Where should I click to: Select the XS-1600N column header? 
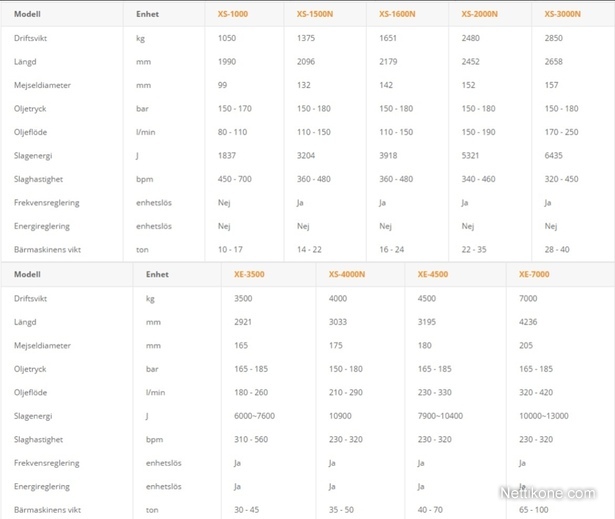pos(397,14)
